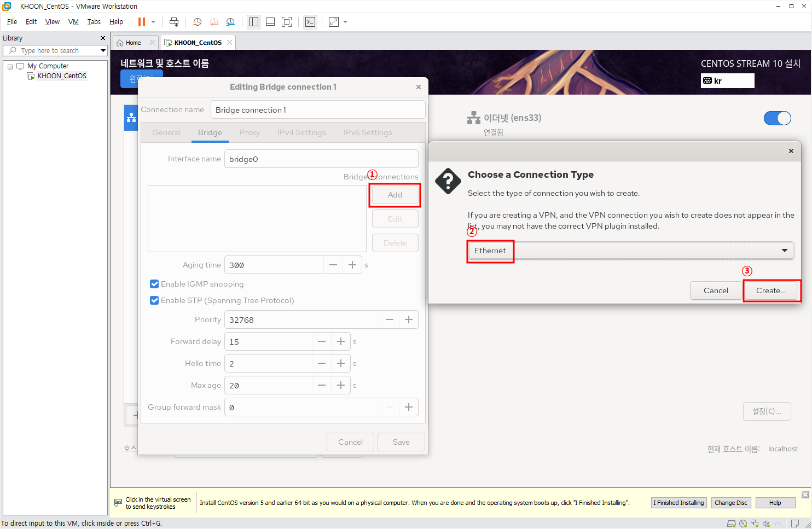Increase the Aging time value

(x=352, y=265)
